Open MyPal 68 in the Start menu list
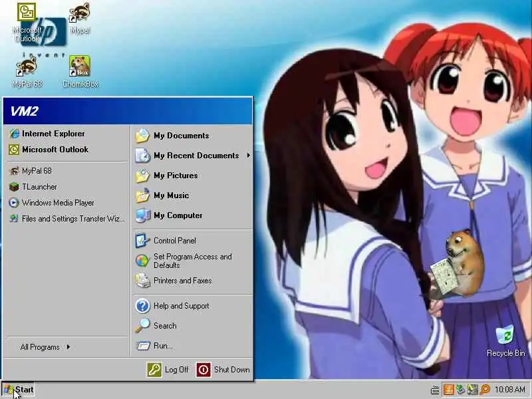The height and width of the screenshot is (399, 532). coord(67,171)
